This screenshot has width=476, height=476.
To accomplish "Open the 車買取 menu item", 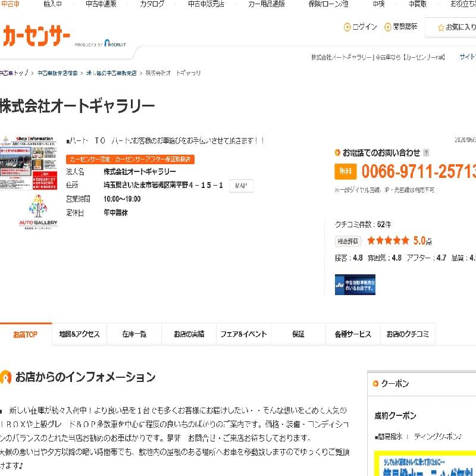I will [x=418, y=4].
